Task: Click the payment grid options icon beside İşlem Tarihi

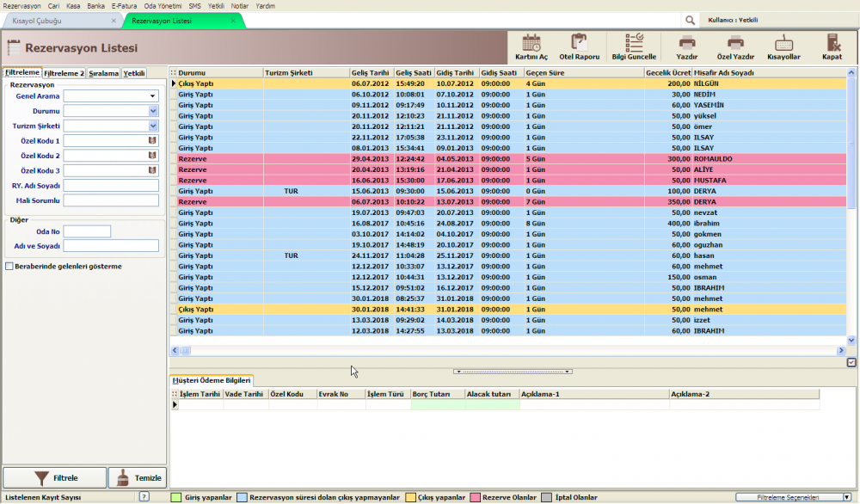Action: click(x=175, y=394)
